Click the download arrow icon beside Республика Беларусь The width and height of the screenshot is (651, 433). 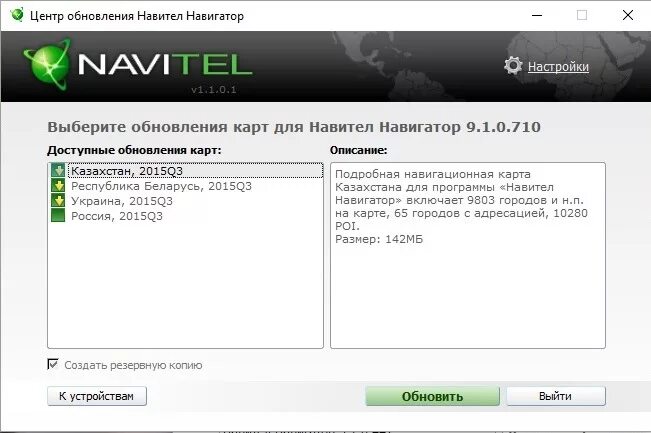[58, 186]
